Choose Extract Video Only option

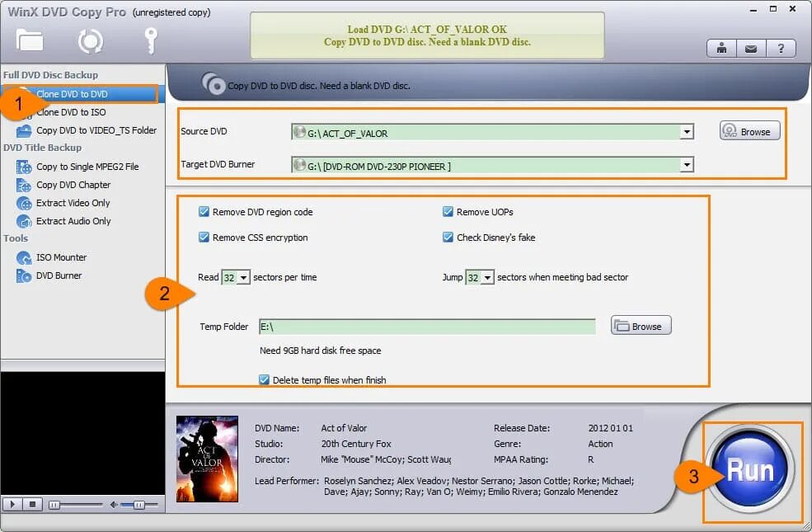[x=73, y=203]
